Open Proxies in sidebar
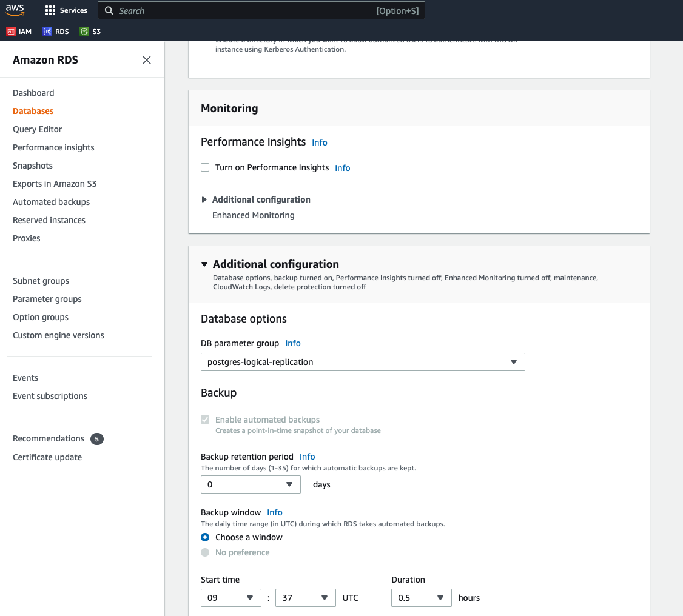 tap(27, 238)
